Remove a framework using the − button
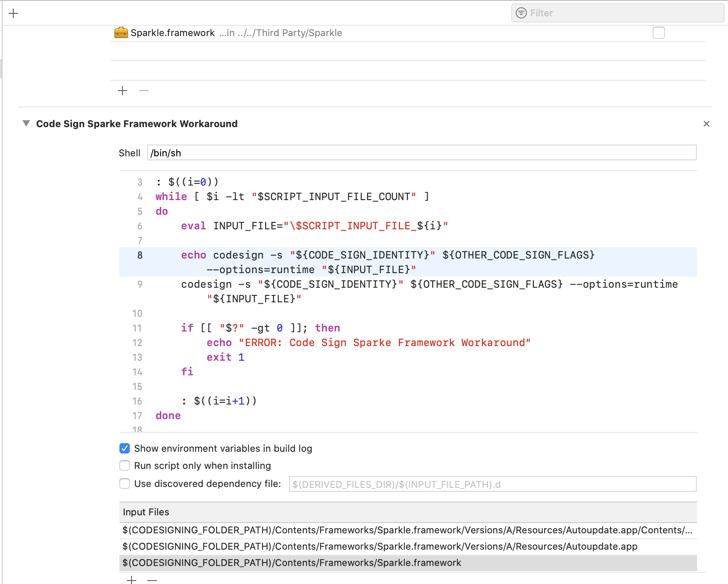The image size is (728, 584). 144,91
